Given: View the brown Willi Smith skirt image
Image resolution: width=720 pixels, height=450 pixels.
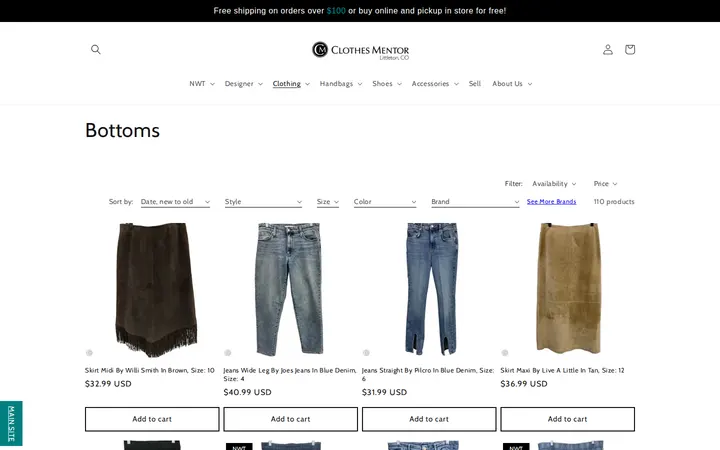Looking at the screenshot, I should point(155,290).
